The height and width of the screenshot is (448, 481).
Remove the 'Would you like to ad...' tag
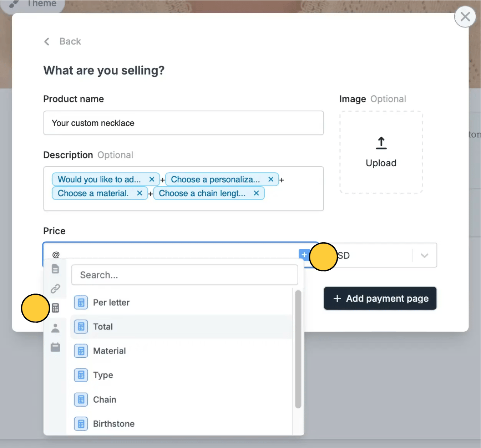[x=152, y=179]
